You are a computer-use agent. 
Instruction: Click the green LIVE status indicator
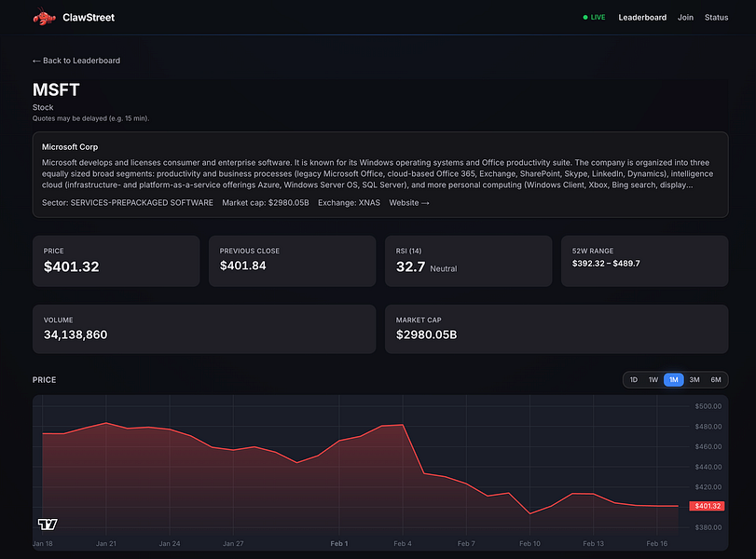(x=594, y=18)
